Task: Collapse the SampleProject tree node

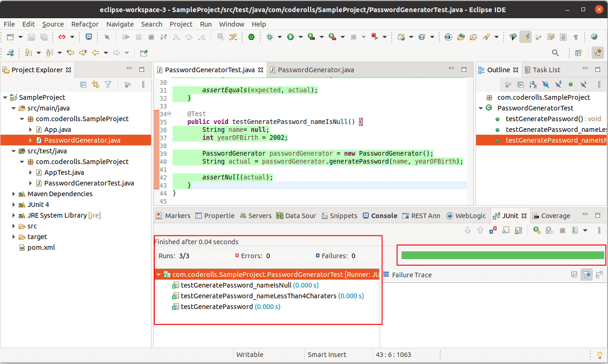Action: 5,97
